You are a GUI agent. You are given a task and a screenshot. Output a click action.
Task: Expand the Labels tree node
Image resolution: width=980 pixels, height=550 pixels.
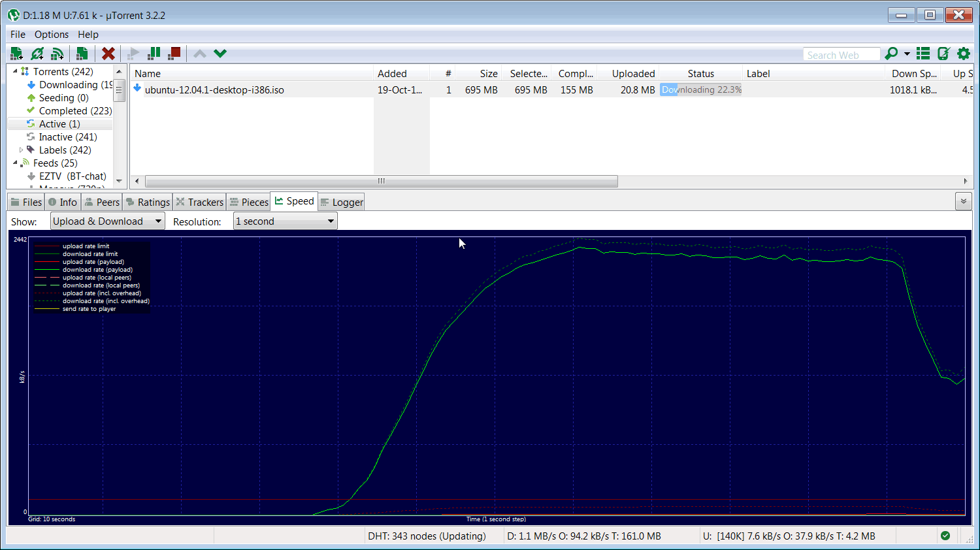click(x=21, y=150)
